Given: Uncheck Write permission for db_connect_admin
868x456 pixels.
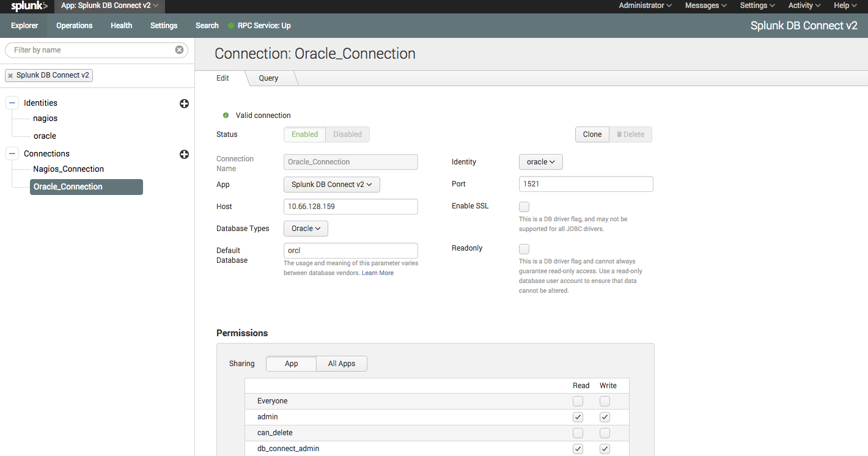Looking at the screenshot, I should tap(605, 449).
